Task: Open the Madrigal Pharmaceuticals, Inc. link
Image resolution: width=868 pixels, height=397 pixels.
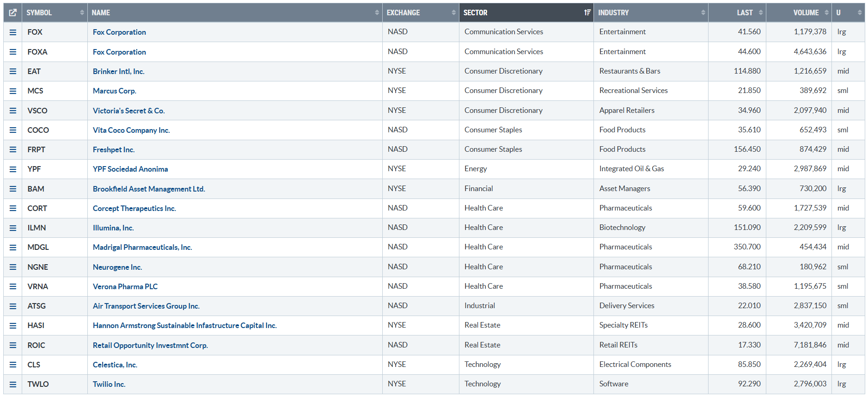Action: 142,248
